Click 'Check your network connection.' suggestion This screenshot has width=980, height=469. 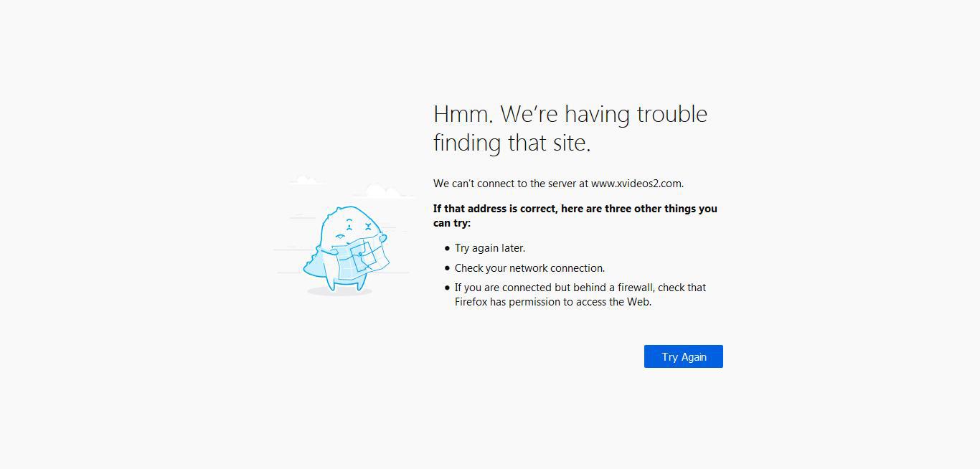point(530,268)
